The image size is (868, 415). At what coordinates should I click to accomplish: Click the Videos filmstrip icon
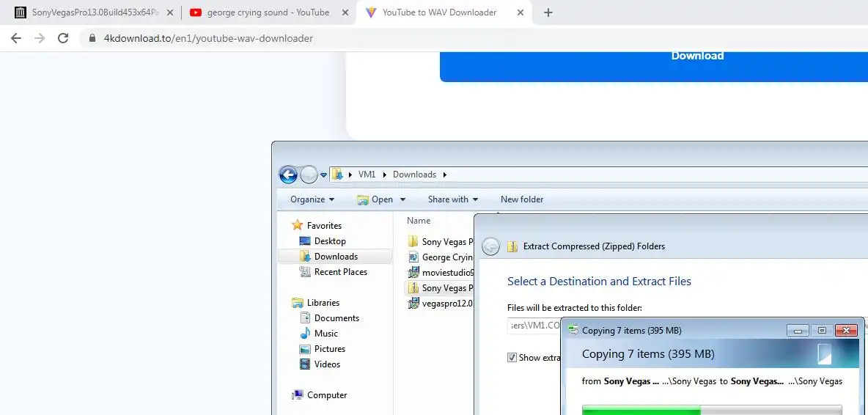(305, 364)
